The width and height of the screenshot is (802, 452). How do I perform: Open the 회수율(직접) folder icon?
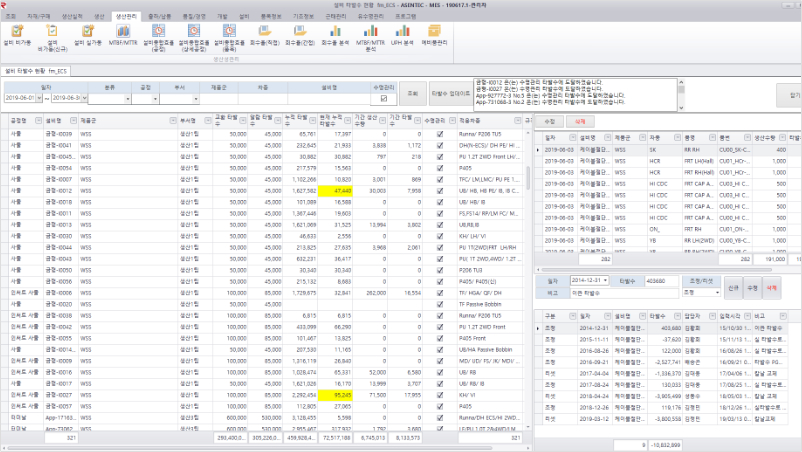[264, 32]
